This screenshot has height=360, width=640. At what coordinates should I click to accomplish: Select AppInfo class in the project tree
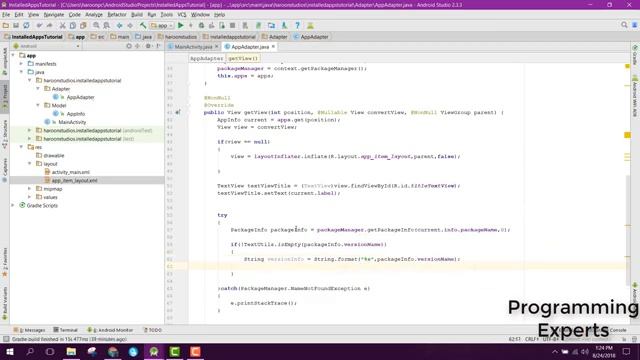point(76,114)
